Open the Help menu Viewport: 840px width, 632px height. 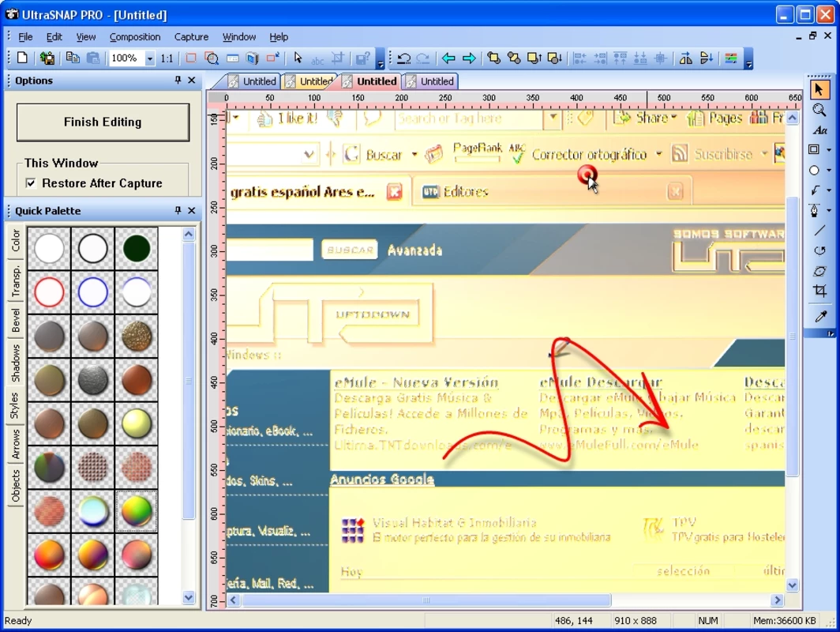(279, 37)
